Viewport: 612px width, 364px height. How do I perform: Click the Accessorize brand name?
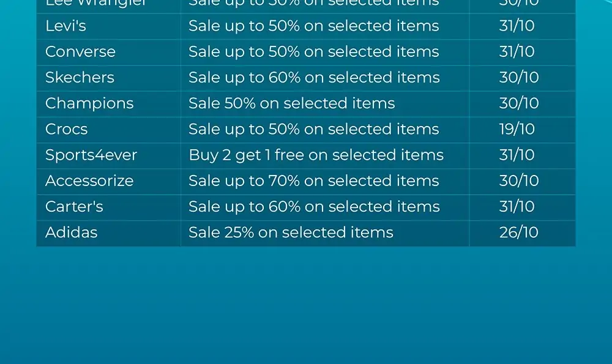[x=89, y=181]
